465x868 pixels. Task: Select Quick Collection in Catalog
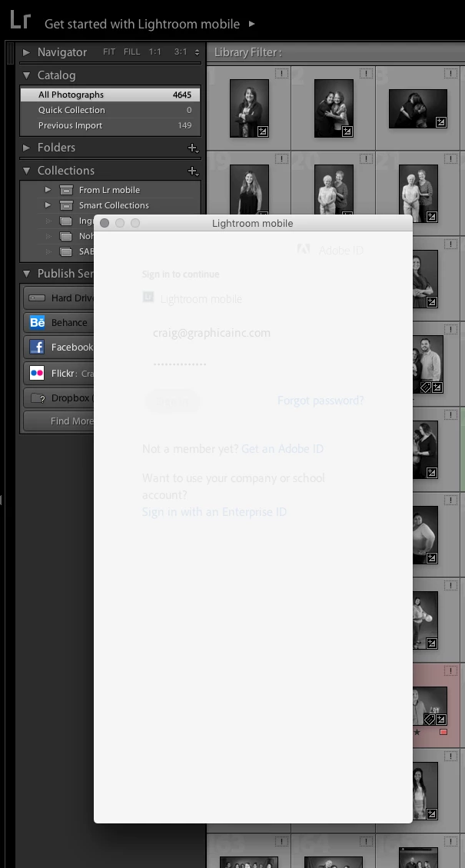point(110,110)
